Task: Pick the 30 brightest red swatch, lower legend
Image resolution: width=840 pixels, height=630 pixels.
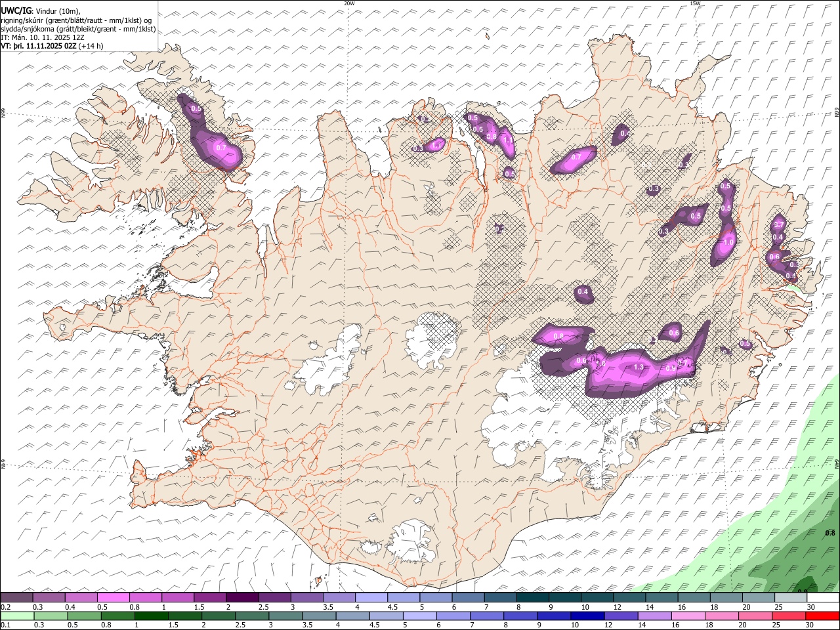Action: pos(822,616)
